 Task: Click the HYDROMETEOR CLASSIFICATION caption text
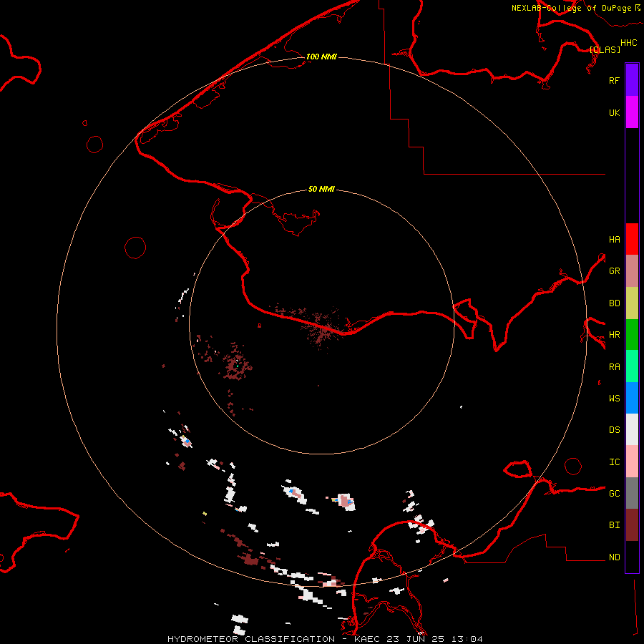(251, 639)
